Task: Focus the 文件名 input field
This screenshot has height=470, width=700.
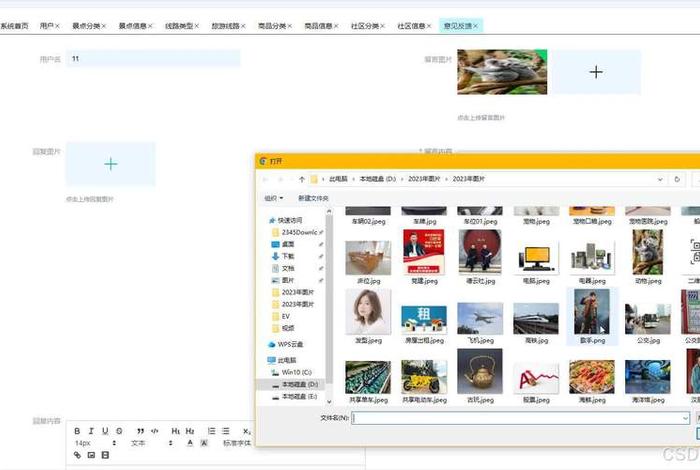Action: [x=520, y=418]
